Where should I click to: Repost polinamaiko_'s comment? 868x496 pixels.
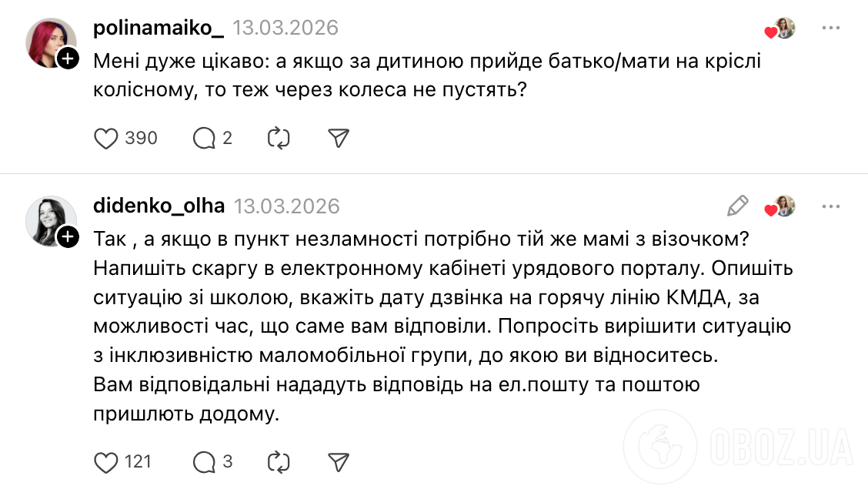point(279,138)
